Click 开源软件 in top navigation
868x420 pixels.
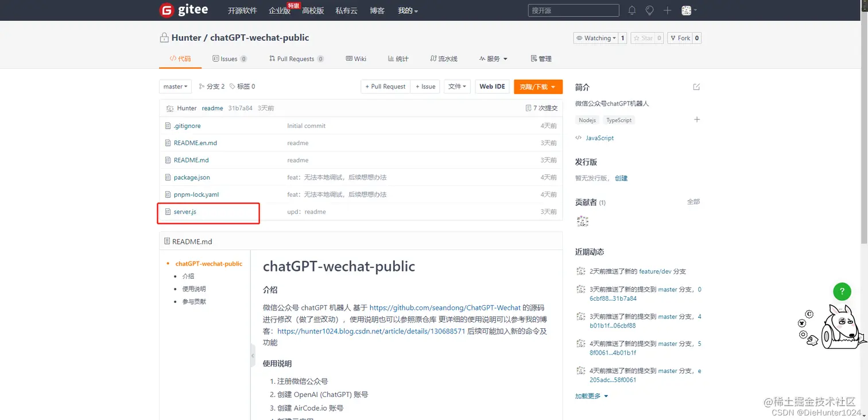tap(242, 10)
